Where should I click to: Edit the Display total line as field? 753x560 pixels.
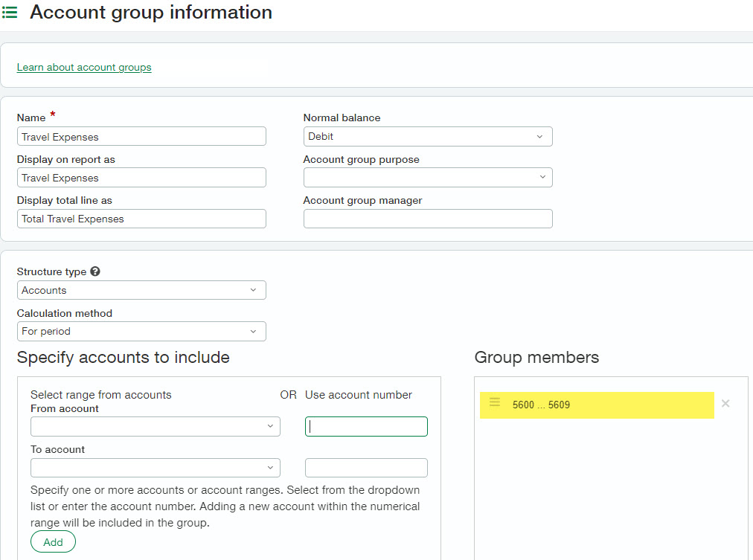point(141,219)
